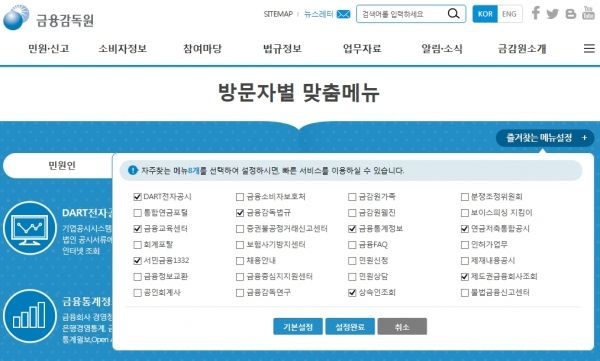The image size is (600, 361).
Task: Click the 기본설정 button
Action: tap(298, 327)
